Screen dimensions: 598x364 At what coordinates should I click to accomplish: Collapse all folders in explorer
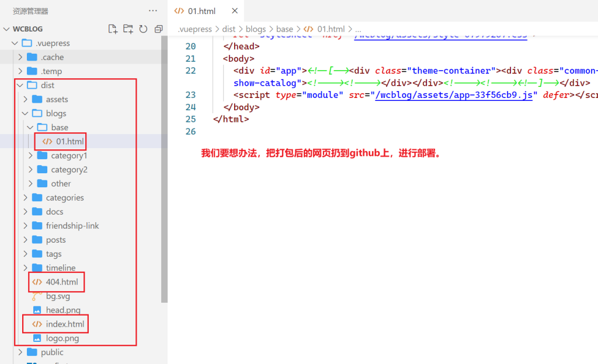(x=159, y=29)
